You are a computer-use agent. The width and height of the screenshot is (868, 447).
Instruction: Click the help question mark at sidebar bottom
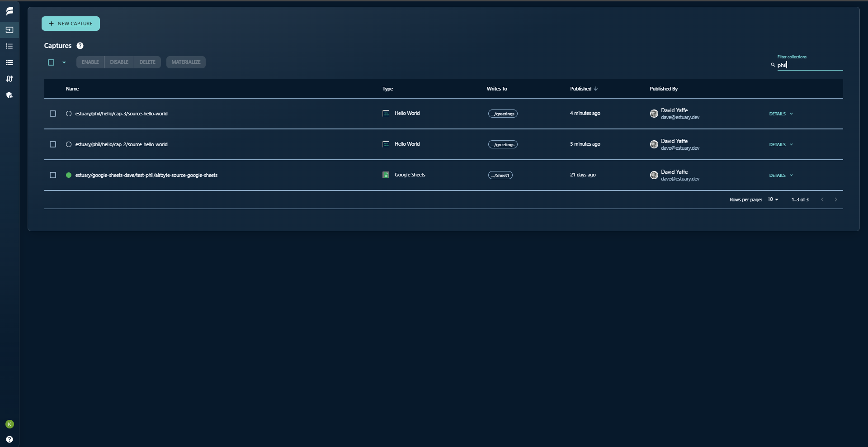[9, 439]
